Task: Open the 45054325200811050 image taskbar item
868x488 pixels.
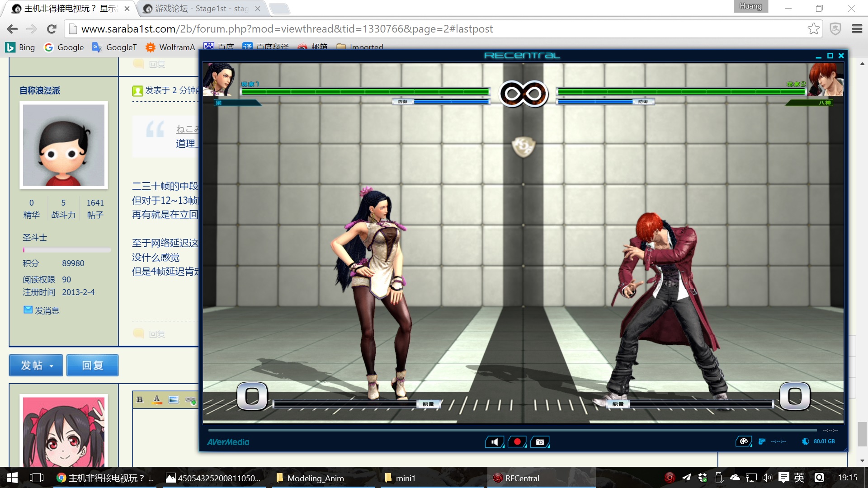Action: pos(213,478)
